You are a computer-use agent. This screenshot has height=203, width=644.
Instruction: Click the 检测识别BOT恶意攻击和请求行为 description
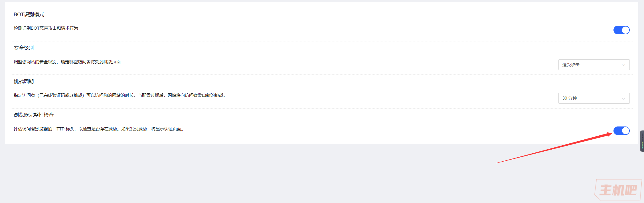click(x=46, y=28)
